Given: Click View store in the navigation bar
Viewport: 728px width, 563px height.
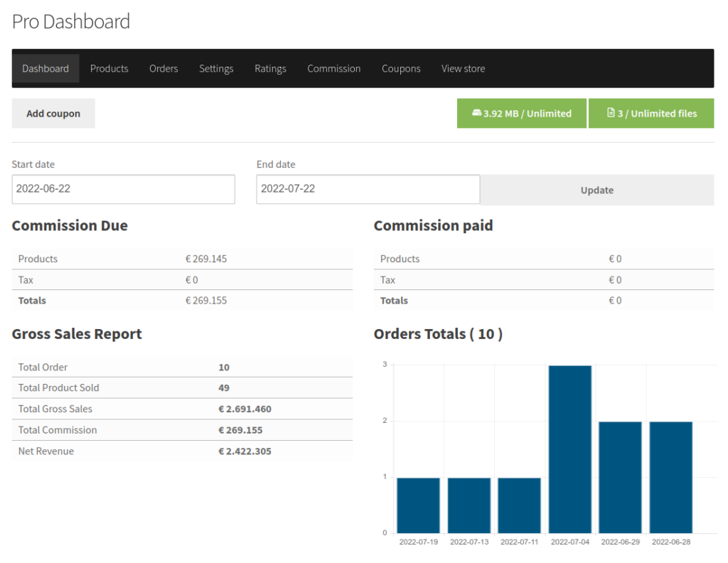Looking at the screenshot, I should click(x=464, y=68).
